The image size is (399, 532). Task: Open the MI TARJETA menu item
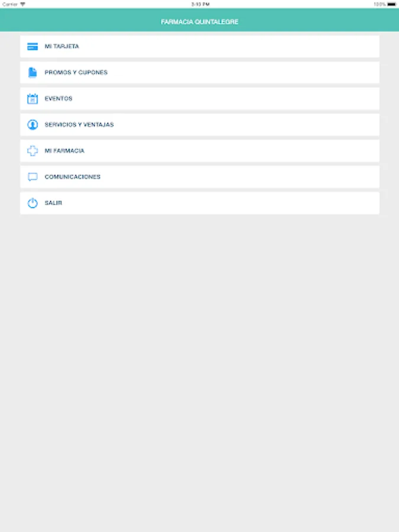[x=200, y=47]
